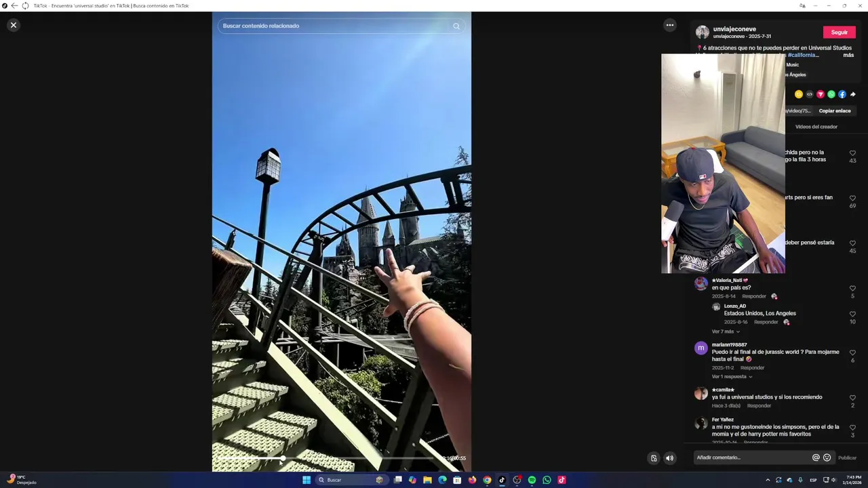Show hidden system tray icons
Screen dimensions: 868x488
pyautogui.click(x=768, y=480)
